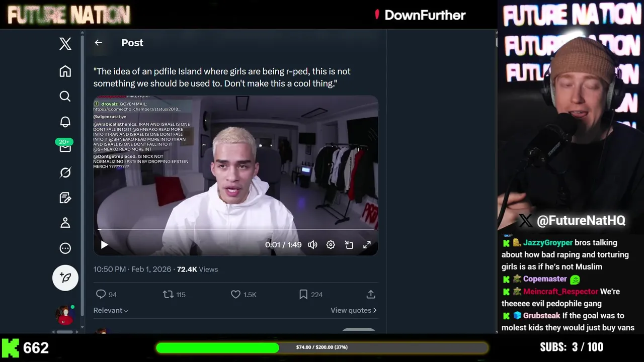Open the Explore search icon
644x362 pixels.
pos(65,96)
